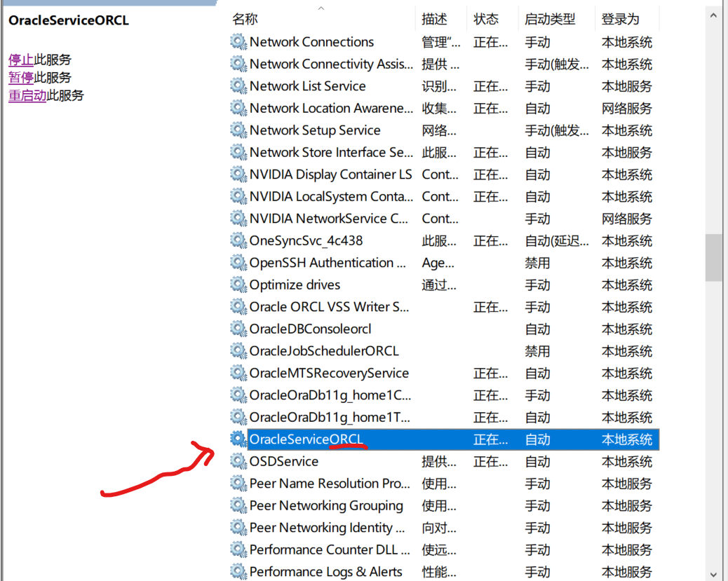Click 正在... status of OSDService
Viewport: 728px width, 581px height.
click(490, 461)
